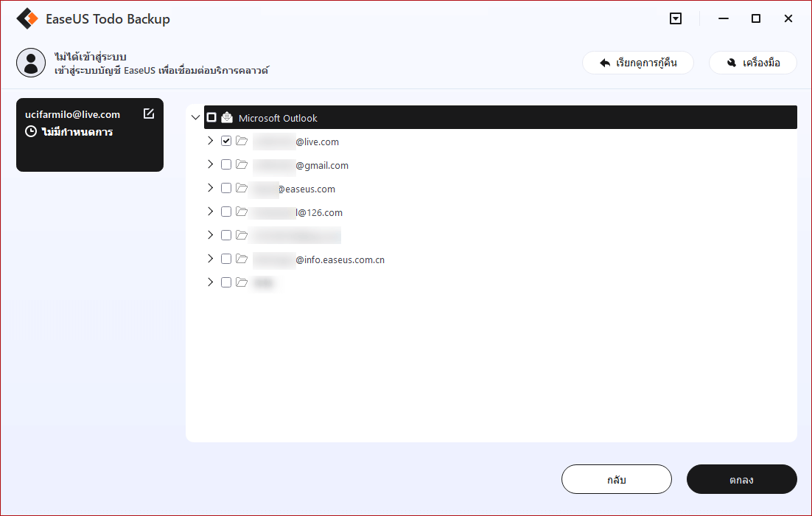Check the checkbox on the last tree row

point(225,282)
